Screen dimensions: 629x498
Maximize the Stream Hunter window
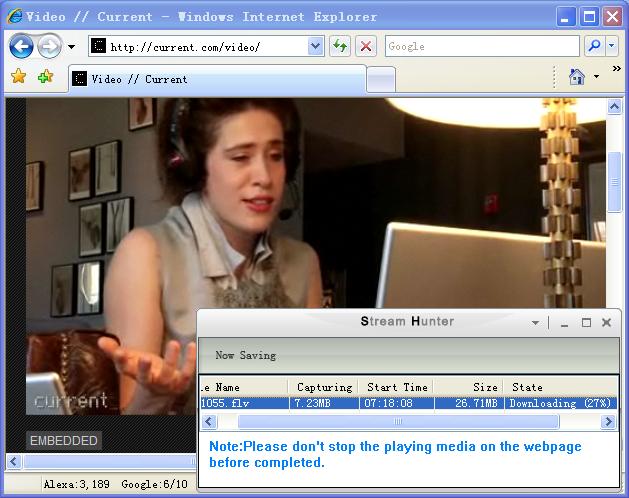pyautogui.click(x=586, y=323)
